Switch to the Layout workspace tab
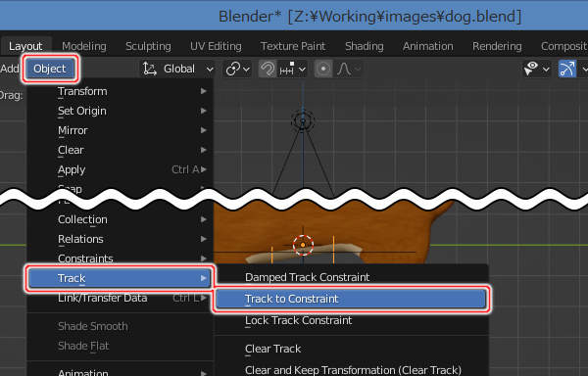 click(25, 46)
